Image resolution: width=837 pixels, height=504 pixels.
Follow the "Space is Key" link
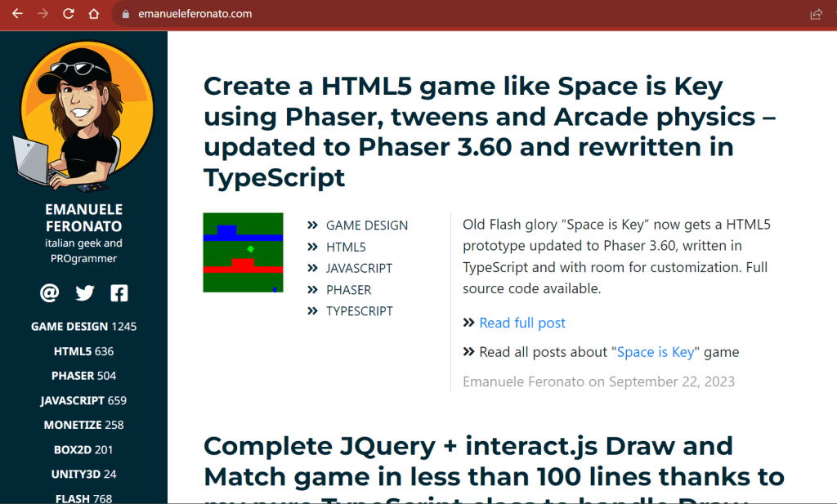(x=656, y=352)
